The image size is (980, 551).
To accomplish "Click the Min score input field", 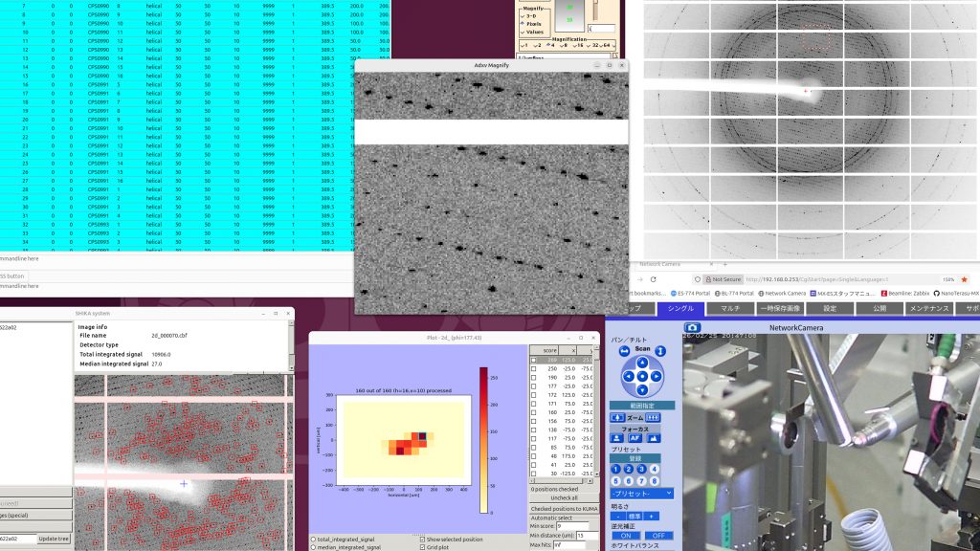I will click(571, 526).
